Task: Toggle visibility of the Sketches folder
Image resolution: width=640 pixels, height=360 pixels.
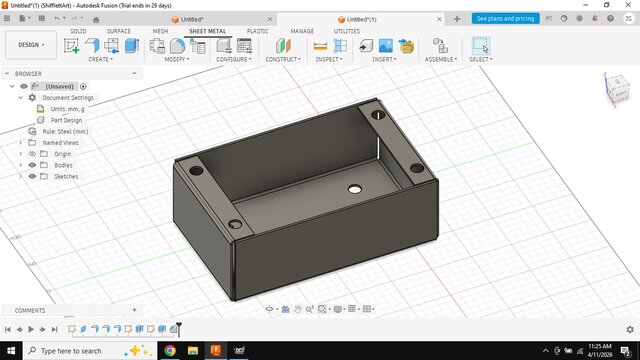Action: coord(32,176)
